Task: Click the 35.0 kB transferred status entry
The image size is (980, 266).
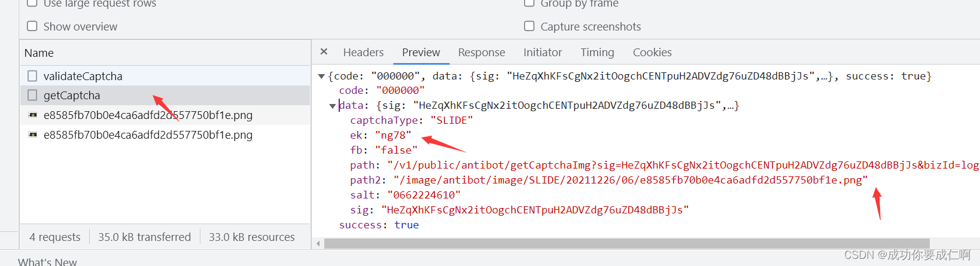Action: point(144,237)
